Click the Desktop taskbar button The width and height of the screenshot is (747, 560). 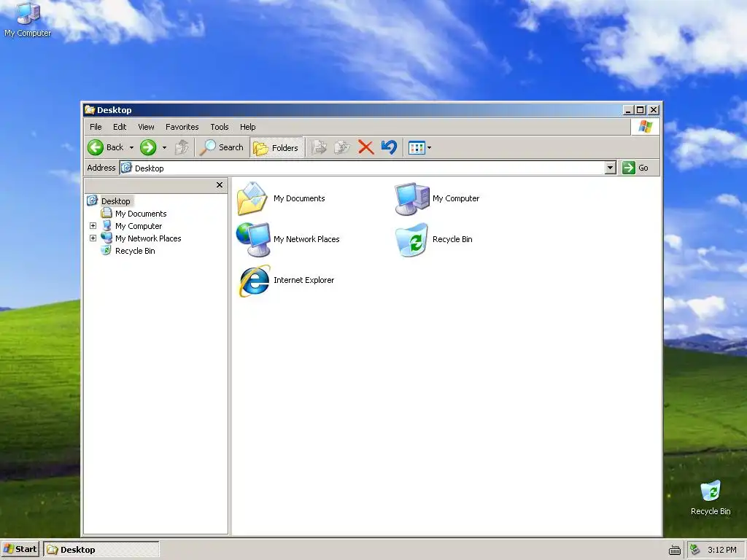click(x=101, y=550)
